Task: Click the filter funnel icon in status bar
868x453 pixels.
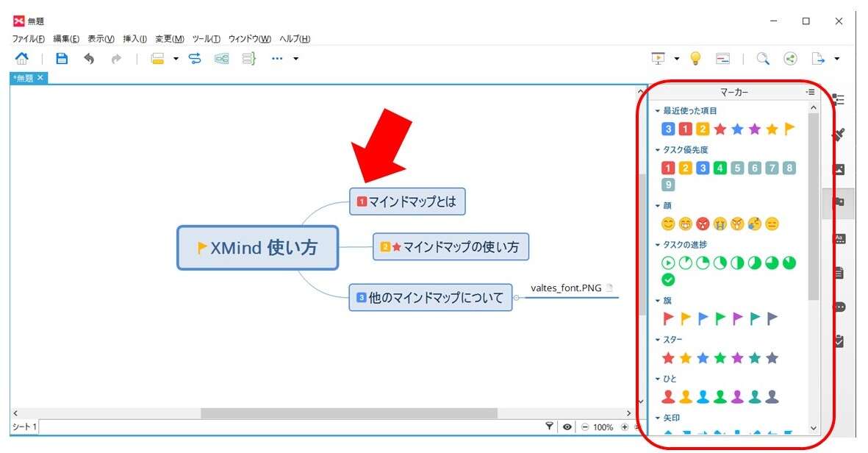Action: pyautogui.click(x=549, y=427)
